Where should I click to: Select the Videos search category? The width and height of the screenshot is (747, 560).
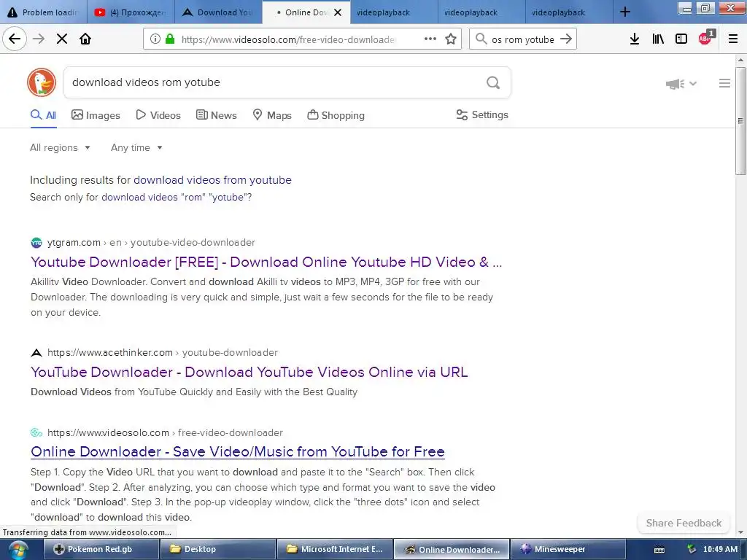pyautogui.click(x=158, y=115)
